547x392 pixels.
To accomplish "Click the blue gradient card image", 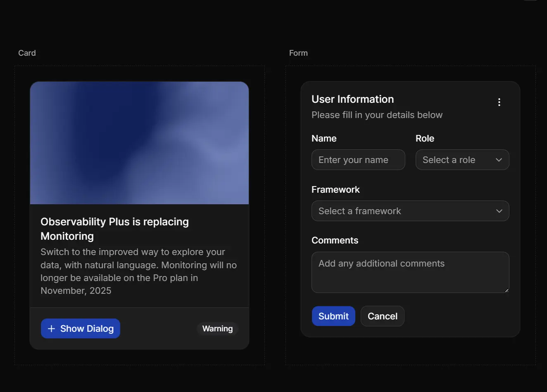I will coord(139,143).
